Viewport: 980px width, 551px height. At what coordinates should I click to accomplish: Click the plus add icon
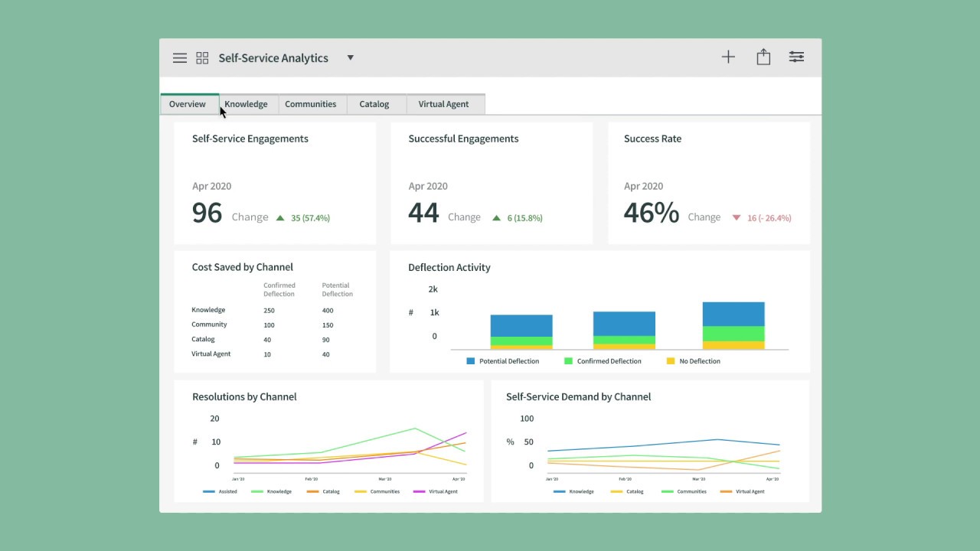728,57
